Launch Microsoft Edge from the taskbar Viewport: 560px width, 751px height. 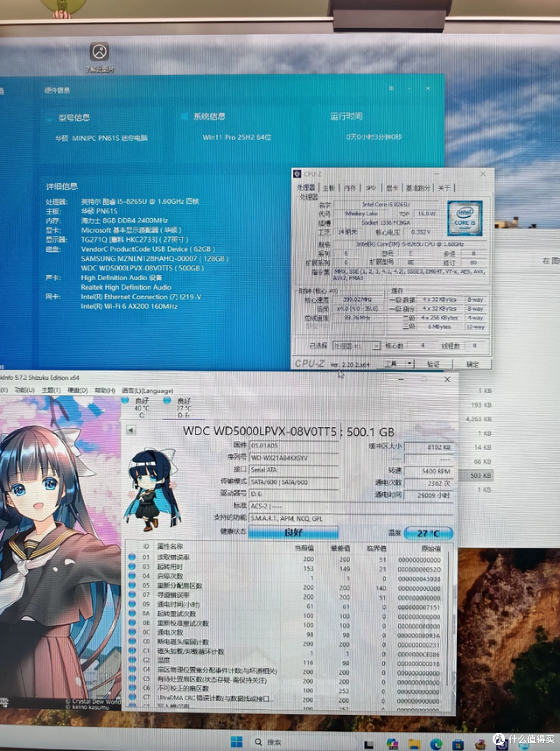436,744
